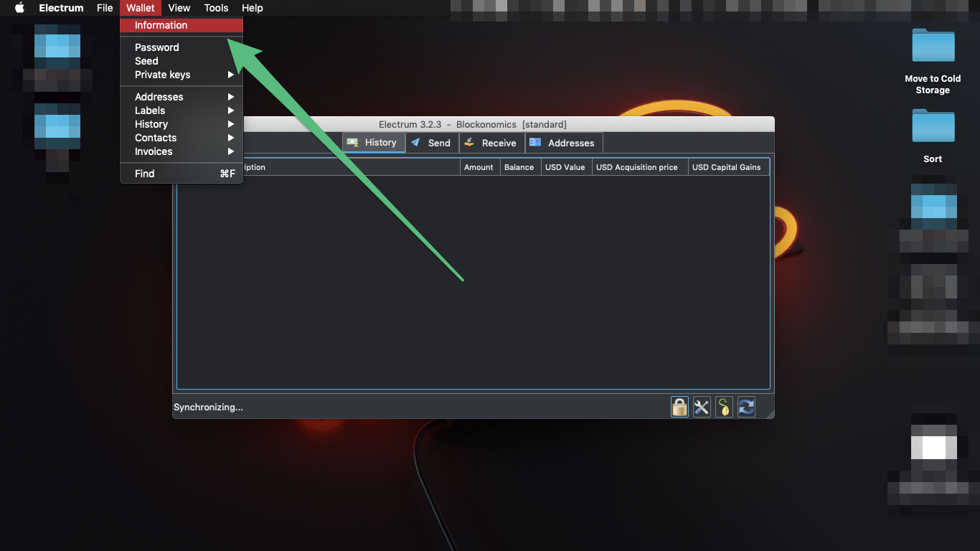Open the Apple menu

[x=19, y=8]
